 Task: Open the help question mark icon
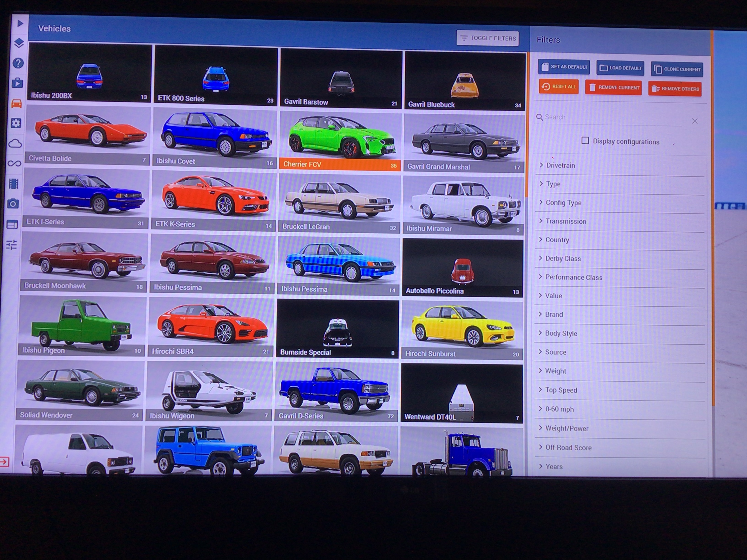coord(18,63)
